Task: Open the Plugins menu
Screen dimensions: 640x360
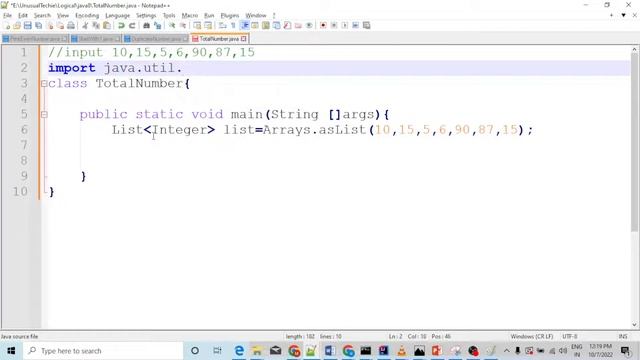Action: (x=230, y=16)
